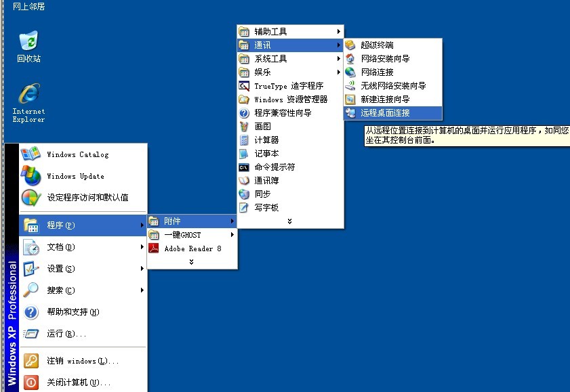This screenshot has height=392, width=570.
Task: Click the 同步 synchronize icon
Action: point(244,194)
